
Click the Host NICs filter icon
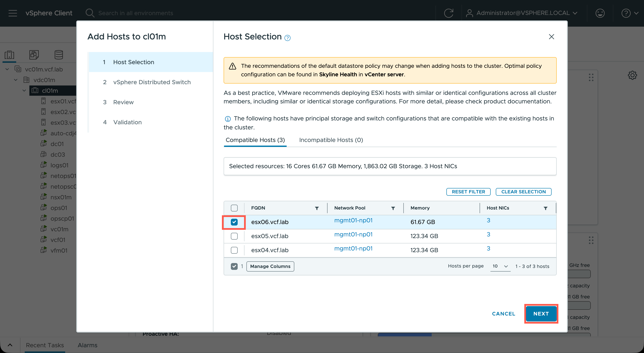click(545, 208)
